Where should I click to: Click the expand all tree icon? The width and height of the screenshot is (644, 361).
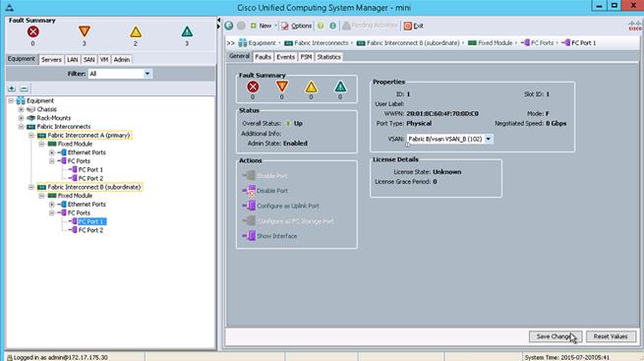(x=12, y=89)
